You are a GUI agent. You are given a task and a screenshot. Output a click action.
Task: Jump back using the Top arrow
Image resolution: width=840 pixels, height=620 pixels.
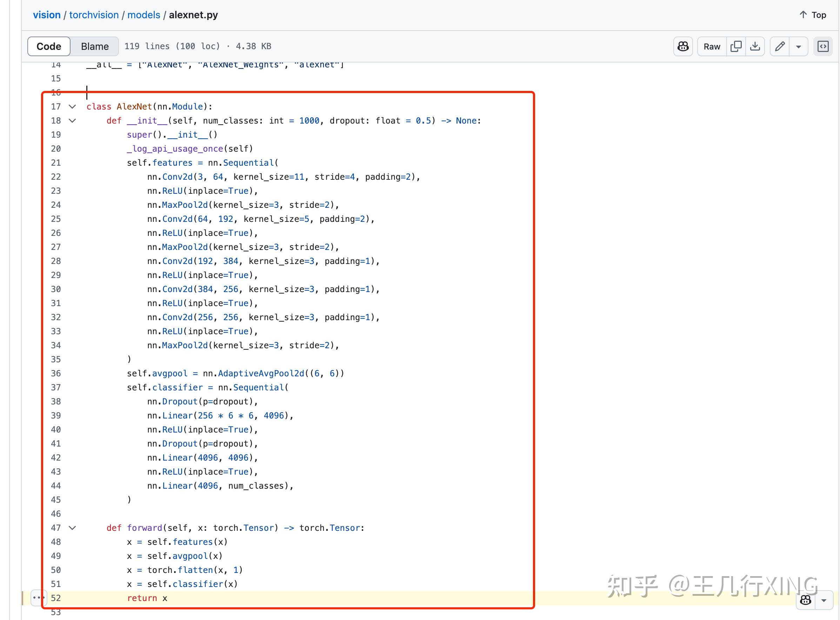tap(813, 15)
